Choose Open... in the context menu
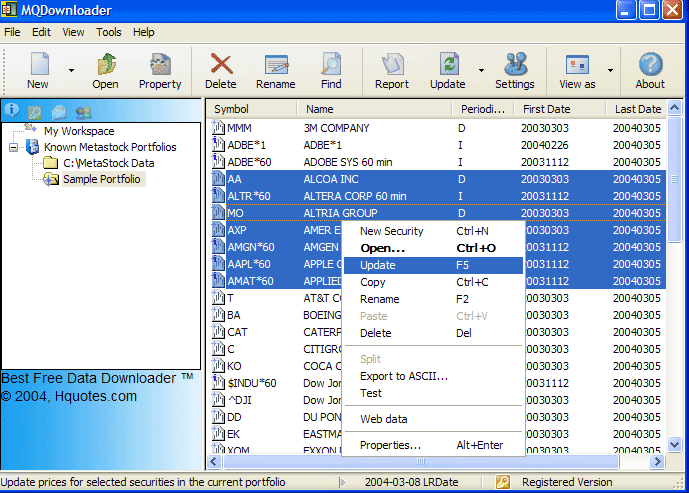This screenshot has width=689, height=493. click(x=433, y=248)
